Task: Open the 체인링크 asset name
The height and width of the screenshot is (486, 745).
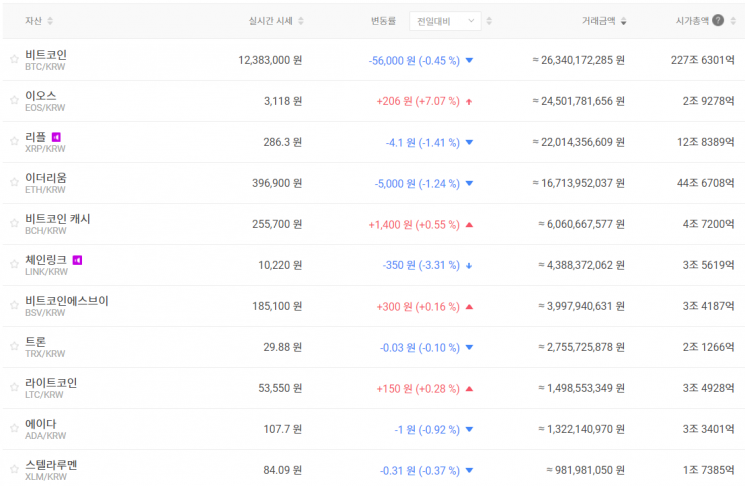Action: (46, 260)
